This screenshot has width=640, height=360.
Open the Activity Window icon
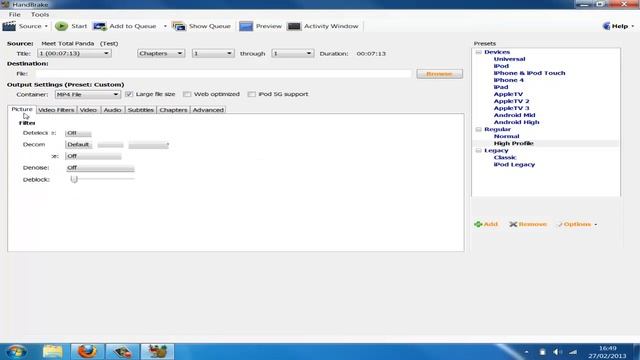[294, 26]
